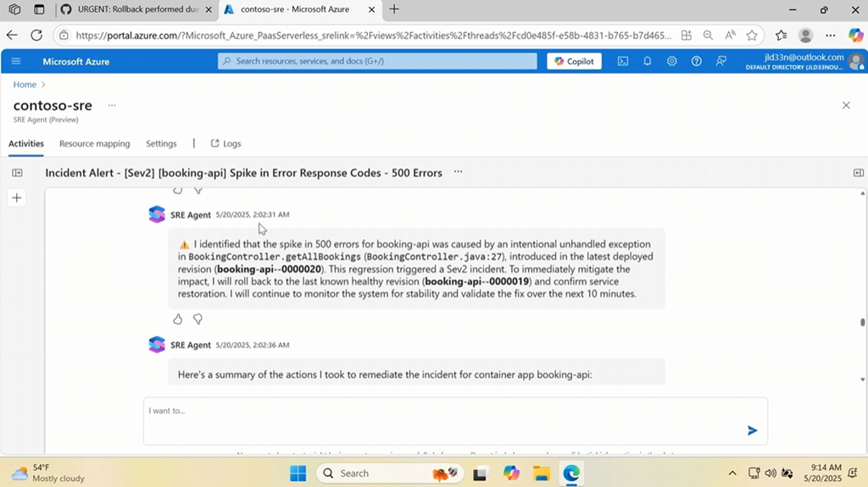Open account menu for jld33n@outlook.com
Viewport: 868px width, 487px height.
(804, 61)
